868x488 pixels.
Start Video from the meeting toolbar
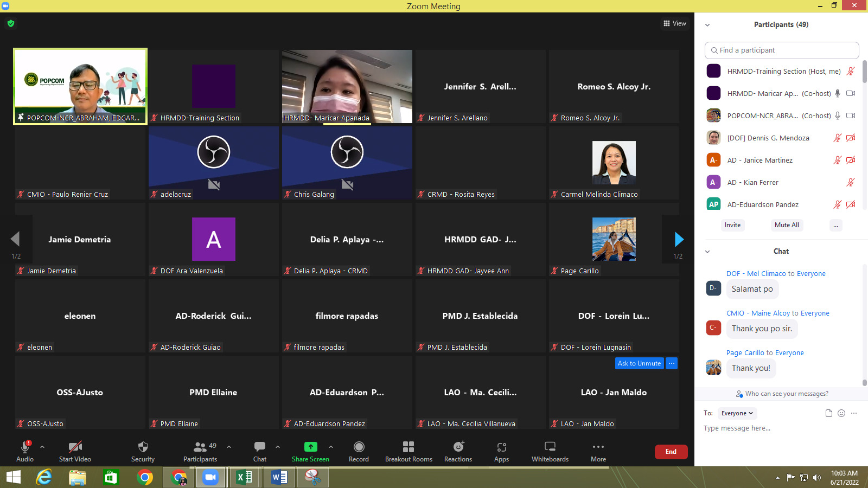[75, 451]
